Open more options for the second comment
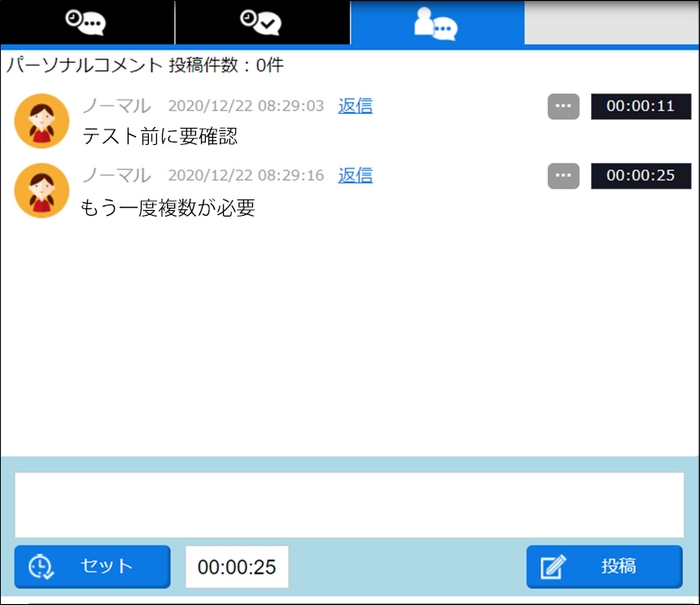The width and height of the screenshot is (700, 605). 563,176
